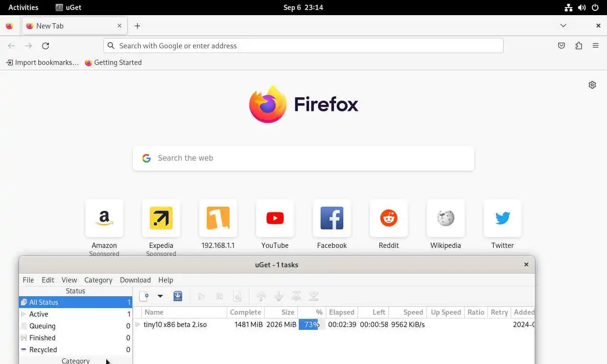Reload the Firefox page
The height and width of the screenshot is (364, 607).
point(46,45)
